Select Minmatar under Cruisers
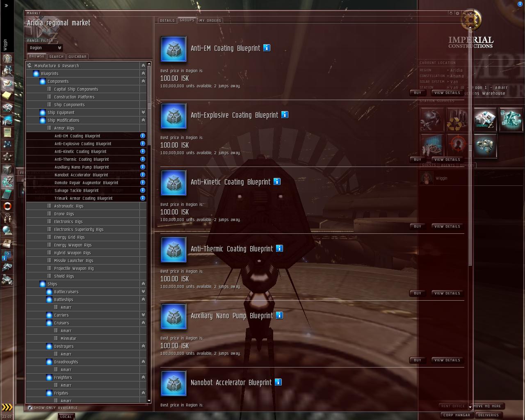This screenshot has width=525, height=420. pyautogui.click(x=86, y=338)
